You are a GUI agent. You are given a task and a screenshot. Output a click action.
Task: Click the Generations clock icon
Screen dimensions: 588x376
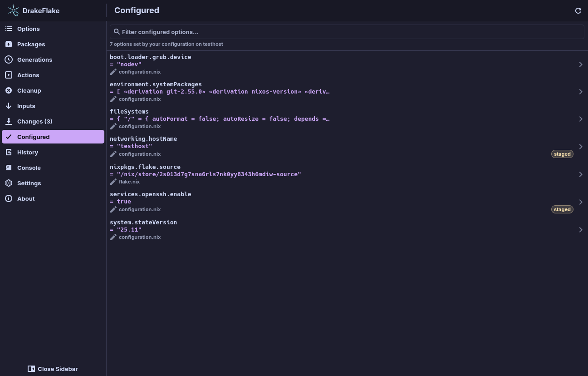pos(9,59)
